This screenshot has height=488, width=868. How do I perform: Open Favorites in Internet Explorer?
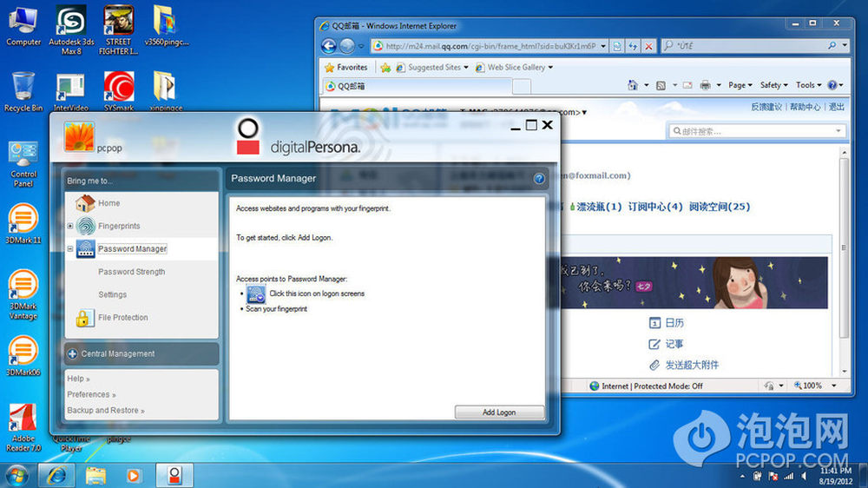tap(346, 67)
